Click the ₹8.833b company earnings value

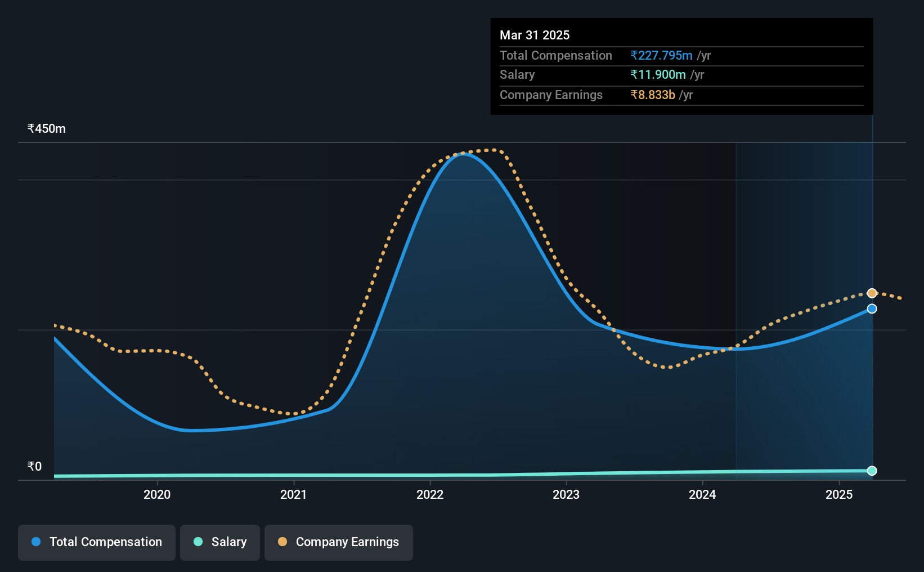click(x=653, y=95)
